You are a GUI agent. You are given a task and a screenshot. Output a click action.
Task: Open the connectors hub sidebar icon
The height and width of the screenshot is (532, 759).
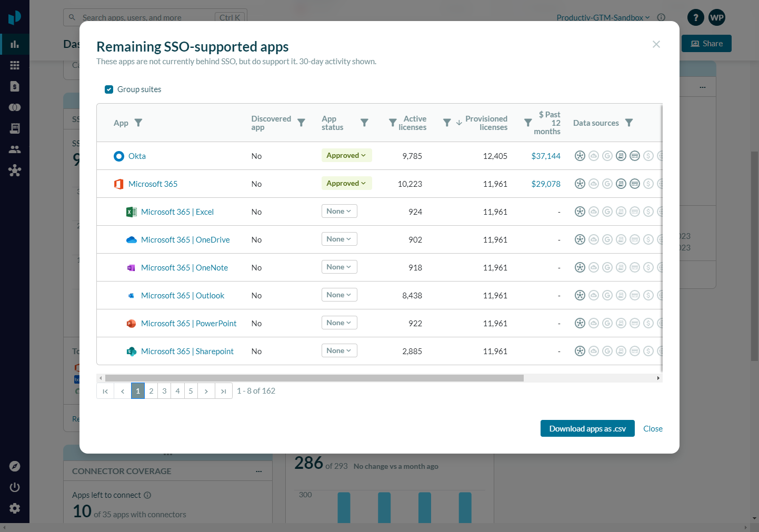click(x=15, y=170)
